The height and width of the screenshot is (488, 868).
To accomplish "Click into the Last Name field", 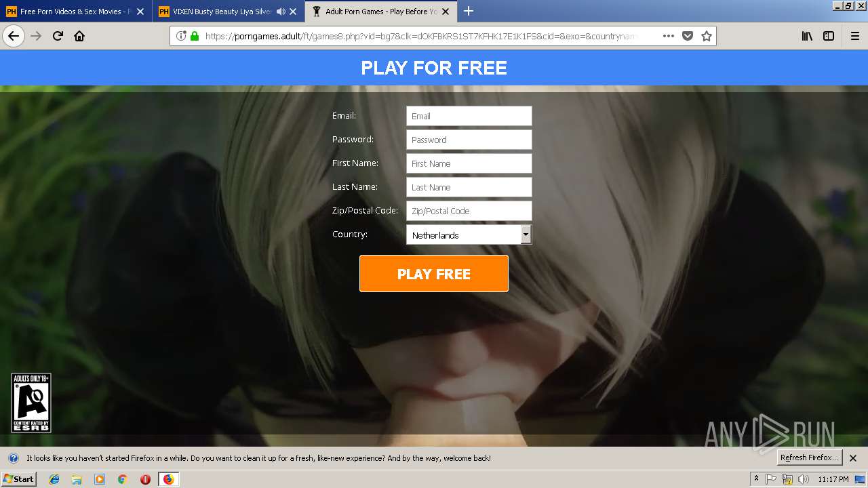I will click(x=469, y=187).
